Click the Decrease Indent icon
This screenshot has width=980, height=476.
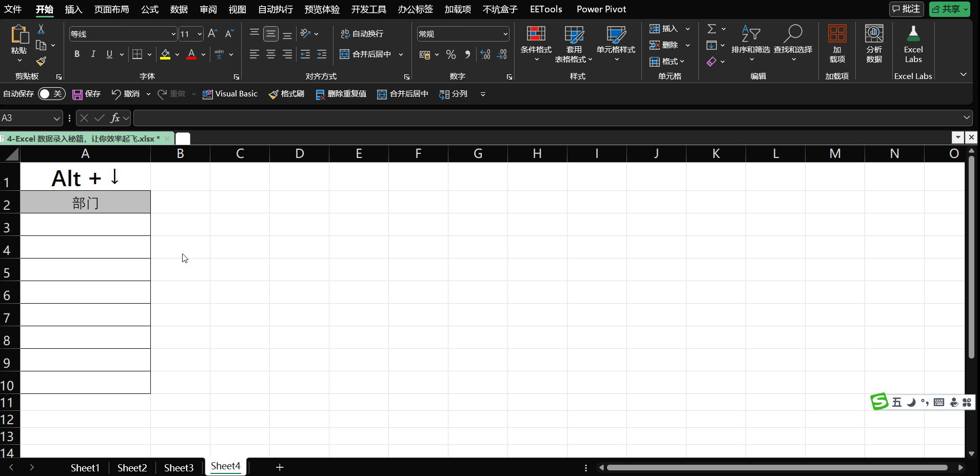[305, 54]
